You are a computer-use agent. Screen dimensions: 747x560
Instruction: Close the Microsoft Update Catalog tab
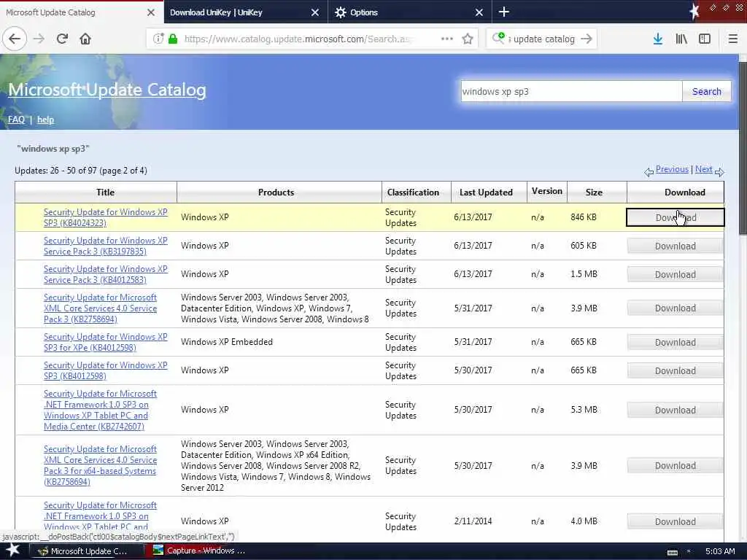tap(151, 12)
